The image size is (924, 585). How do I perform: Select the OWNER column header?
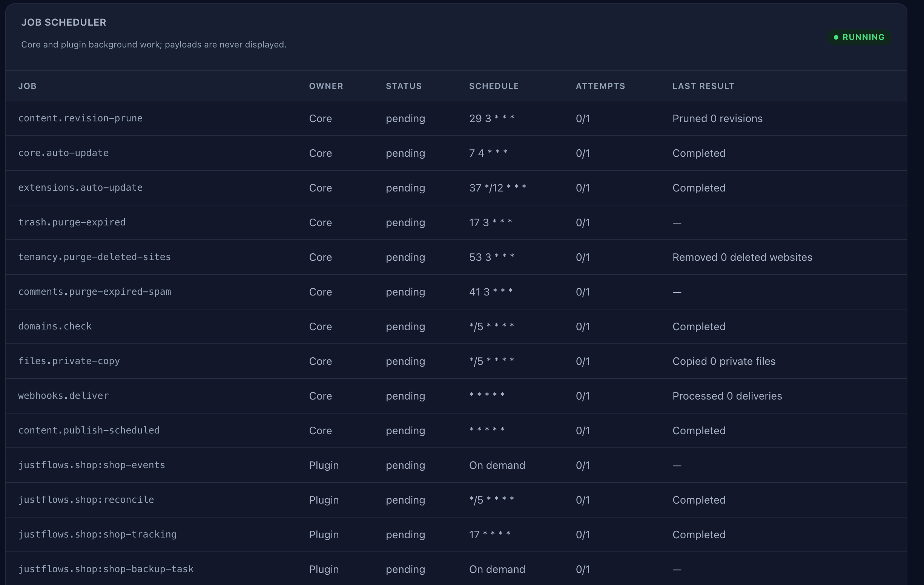tap(326, 86)
